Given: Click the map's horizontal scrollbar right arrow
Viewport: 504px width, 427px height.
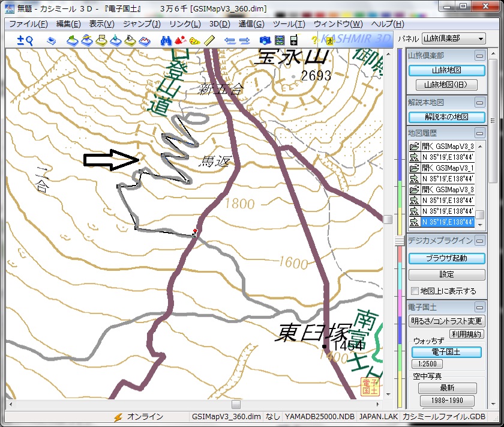Looking at the screenshot, I should pos(377,404).
